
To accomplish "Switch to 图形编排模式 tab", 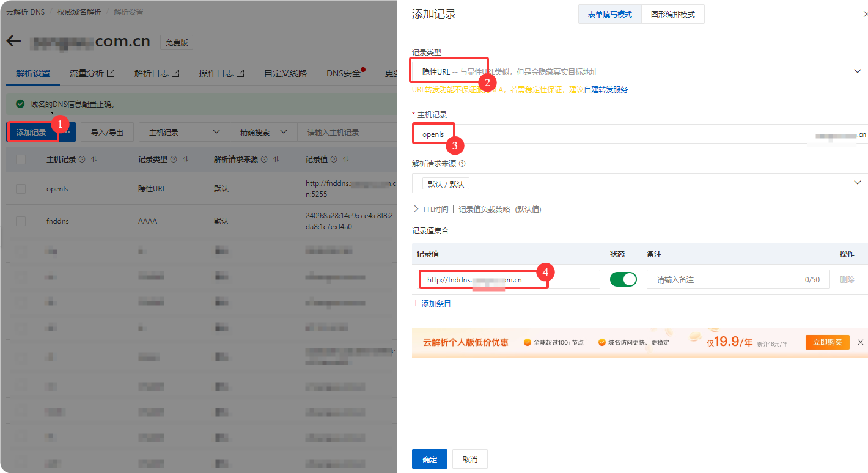I will (672, 14).
